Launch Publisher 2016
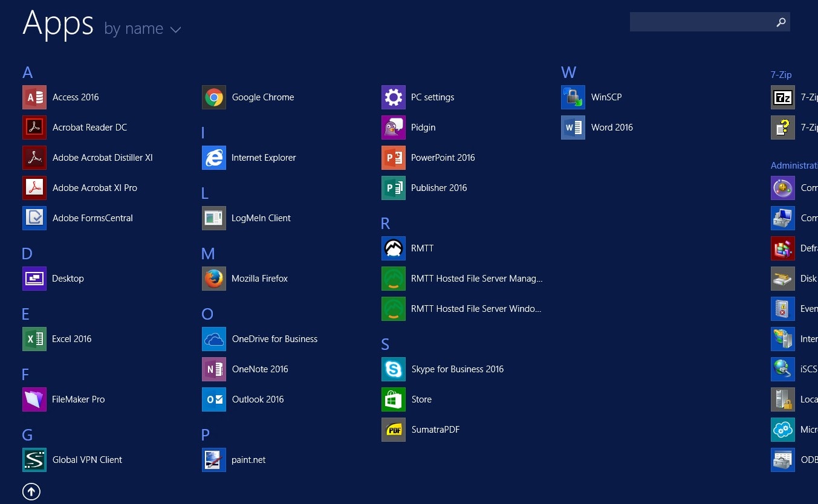Viewport: 818px width, 504px height. pos(424,188)
